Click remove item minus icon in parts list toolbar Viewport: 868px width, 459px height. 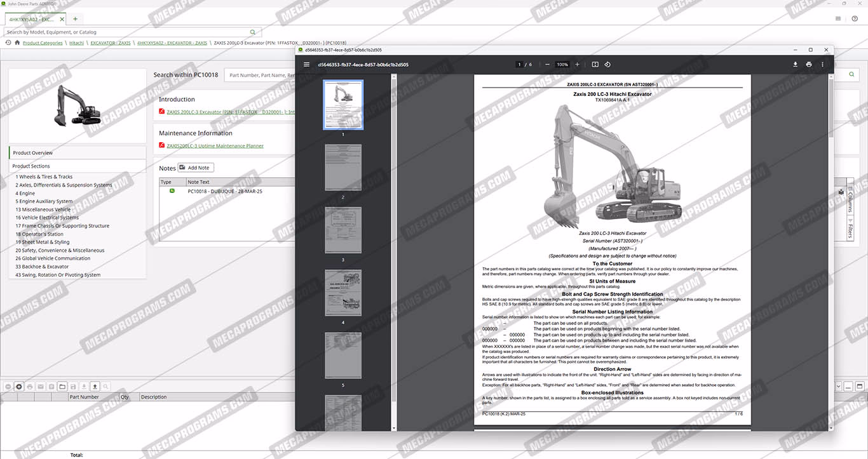(8, 386)
